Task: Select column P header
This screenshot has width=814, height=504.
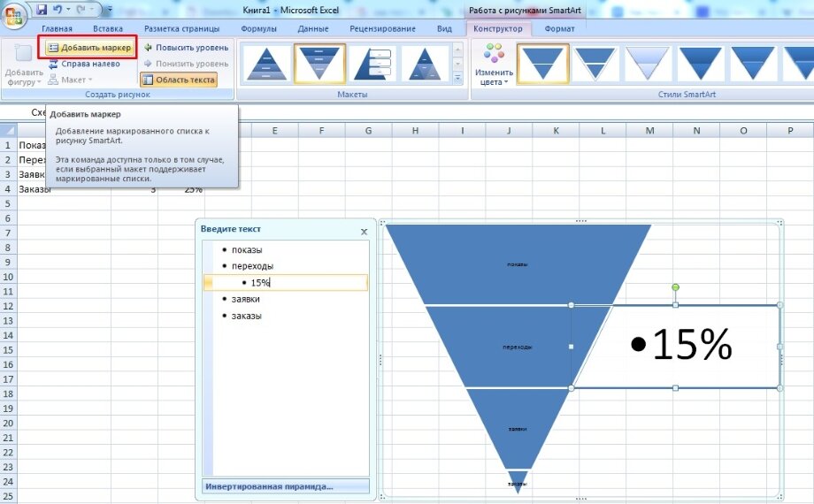Action: (x=790, y=130)
